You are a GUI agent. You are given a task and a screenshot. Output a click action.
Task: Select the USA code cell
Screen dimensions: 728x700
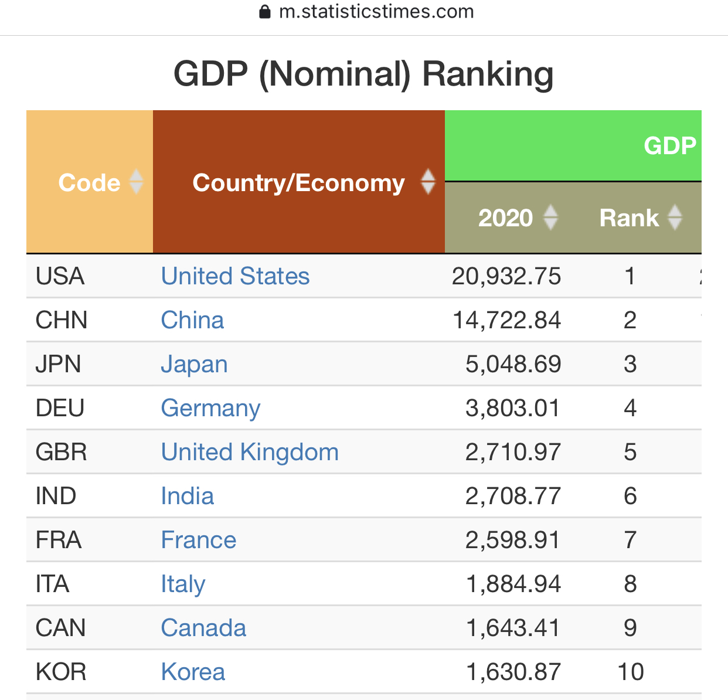tap(90, 276)
